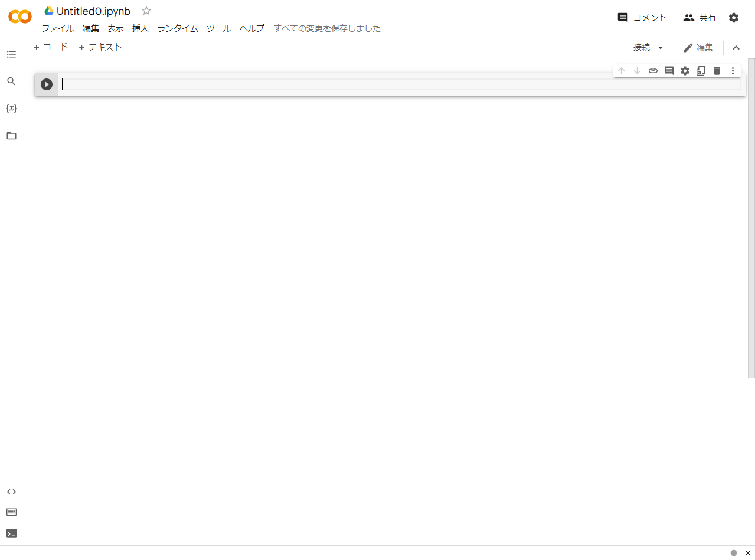Open the settings gear in the header
Screen dimensions: 755x560
734,18
